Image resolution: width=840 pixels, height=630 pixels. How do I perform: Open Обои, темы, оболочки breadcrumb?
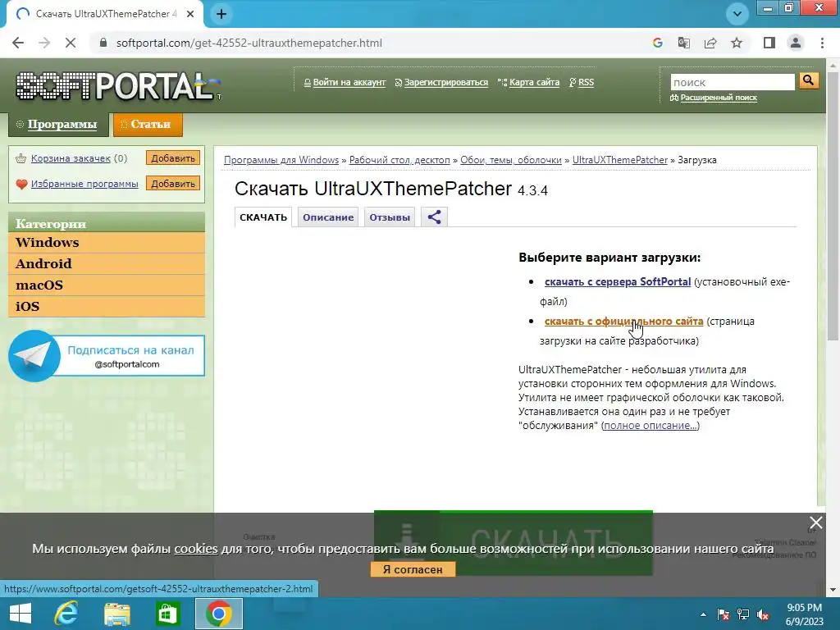tap(511, 160)
